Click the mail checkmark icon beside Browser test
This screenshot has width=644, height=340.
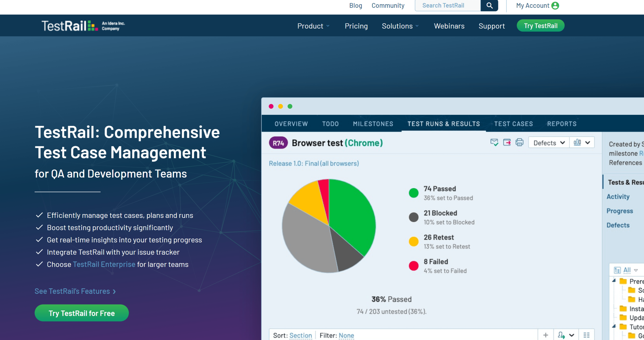(494, 143)
